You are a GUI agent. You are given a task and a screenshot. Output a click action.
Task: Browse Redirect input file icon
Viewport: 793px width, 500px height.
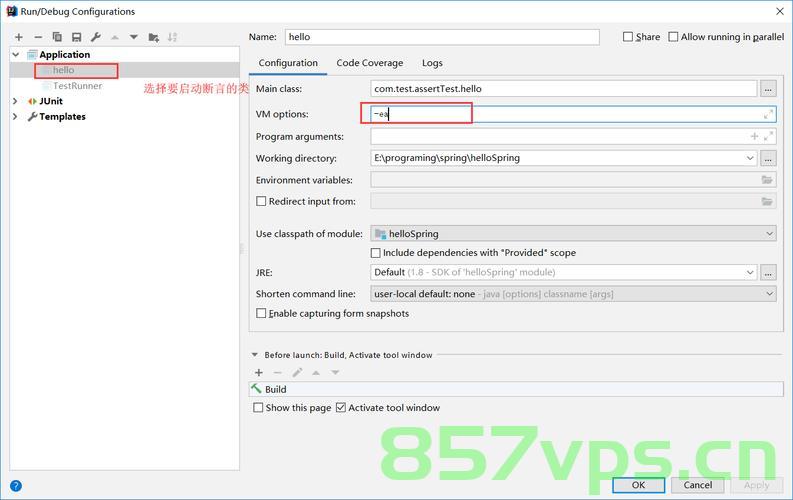point(767,201)
